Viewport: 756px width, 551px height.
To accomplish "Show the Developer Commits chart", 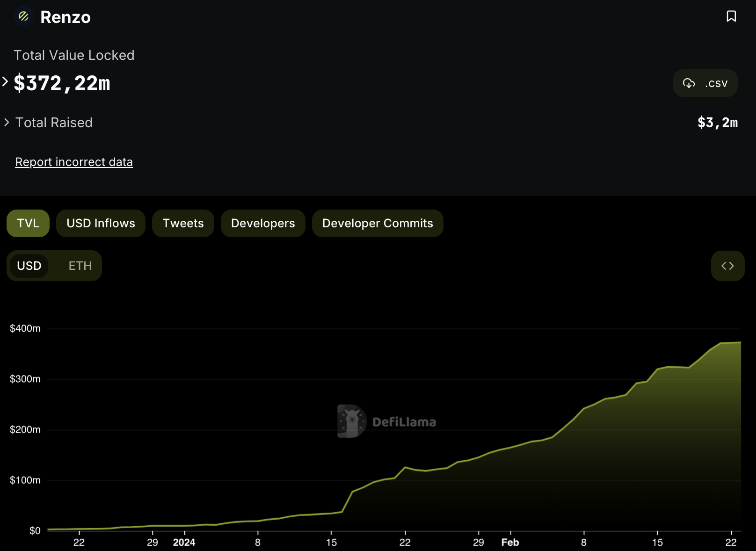I will 378,223.
